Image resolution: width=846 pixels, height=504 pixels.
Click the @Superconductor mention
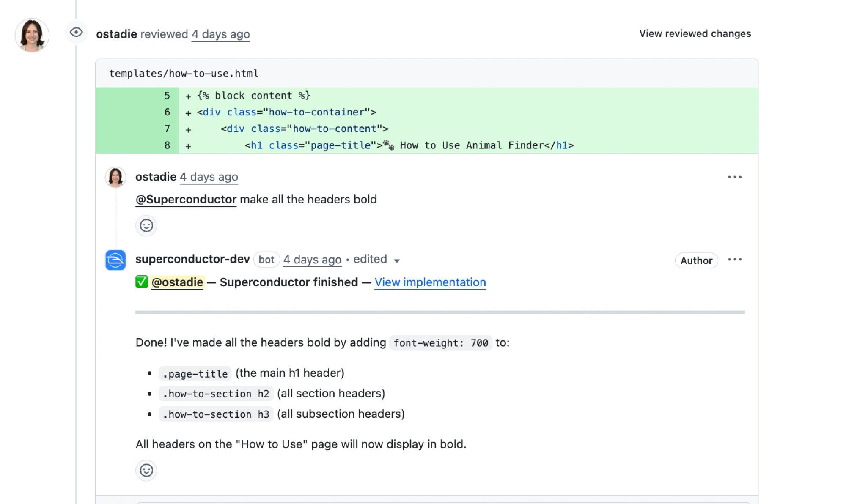pos(186,199)
